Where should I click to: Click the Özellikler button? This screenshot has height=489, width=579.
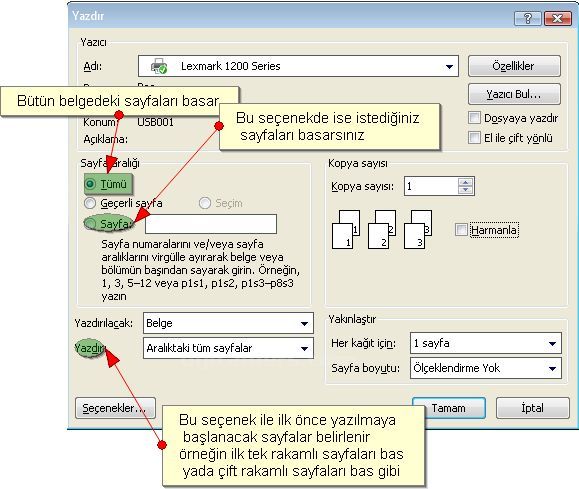click(x=514, y=66)
